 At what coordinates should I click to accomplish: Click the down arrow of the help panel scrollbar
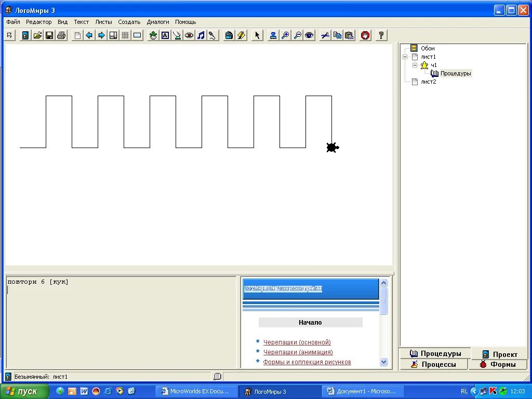click(x=384, y=362)
